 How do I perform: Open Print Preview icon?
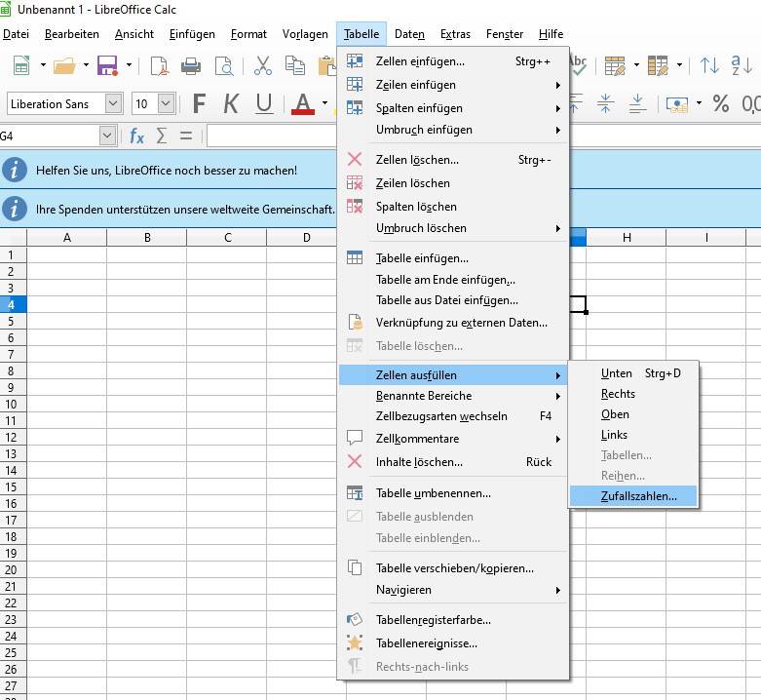pos(224,66)
